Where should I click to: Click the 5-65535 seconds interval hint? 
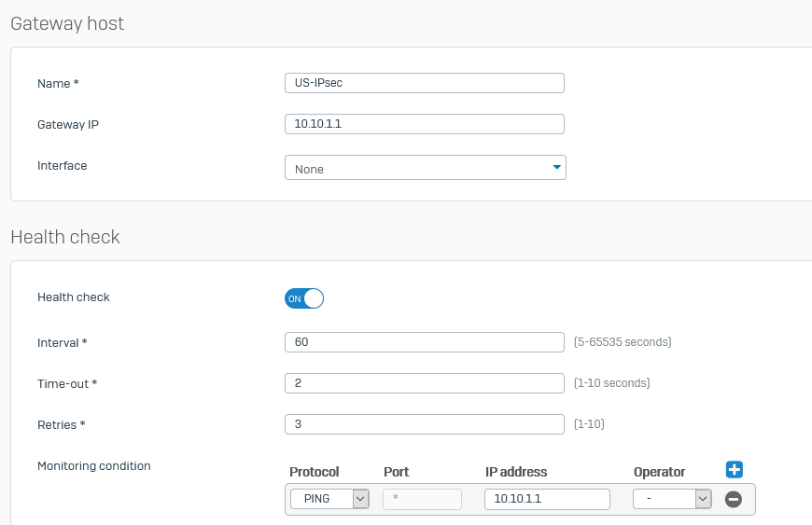[x=623, y=342]
